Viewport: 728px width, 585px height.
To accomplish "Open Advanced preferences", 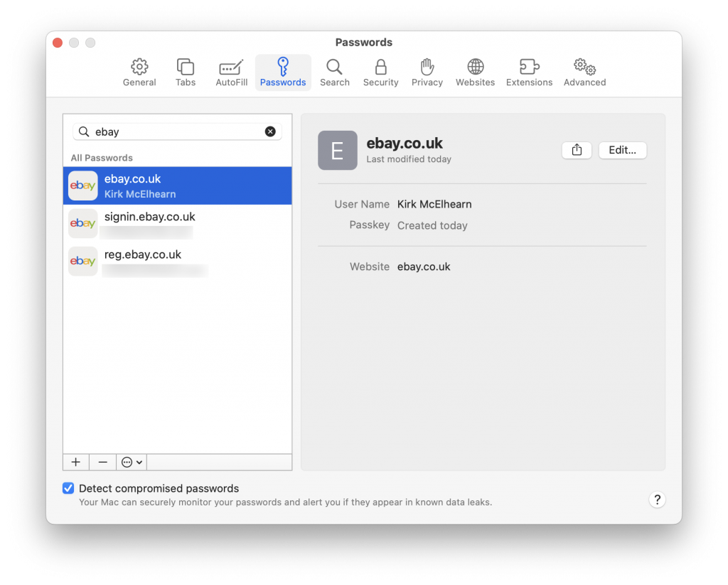I will [584, 71].
